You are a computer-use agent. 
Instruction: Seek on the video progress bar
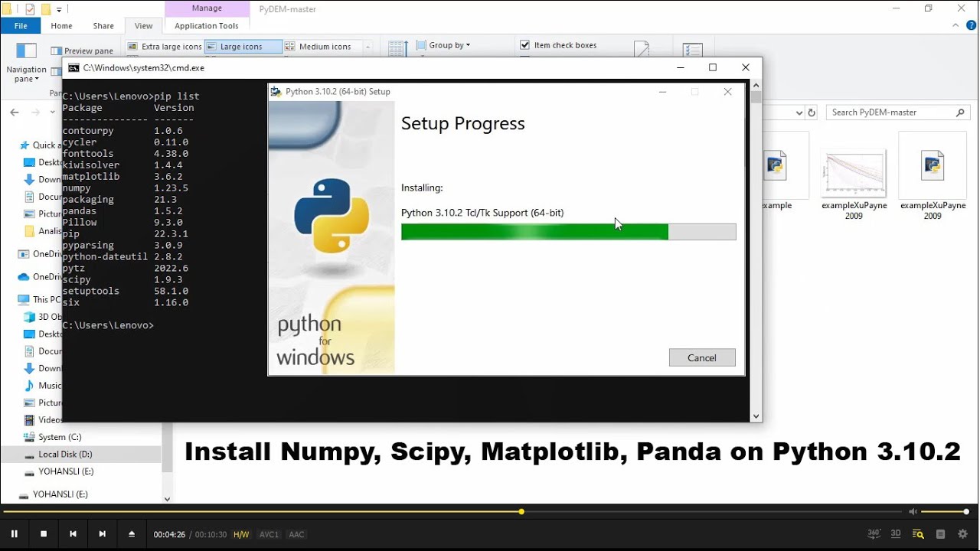point(452,511)
